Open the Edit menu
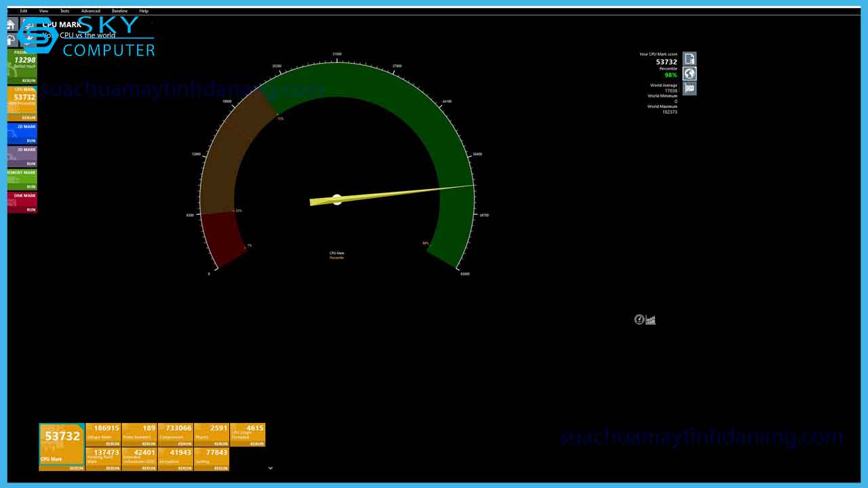This screenshot has height=488, width=868. [x=24, y=11]
